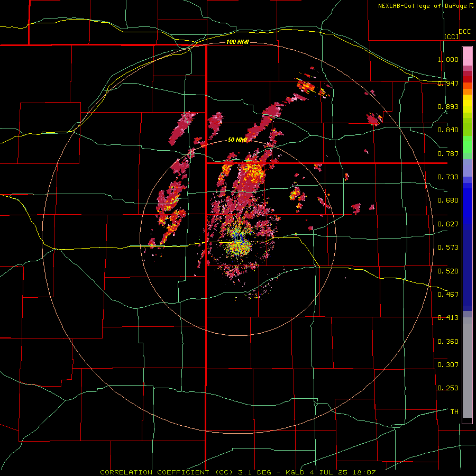Click the 0.733 scale value

[x=448, y=177]
